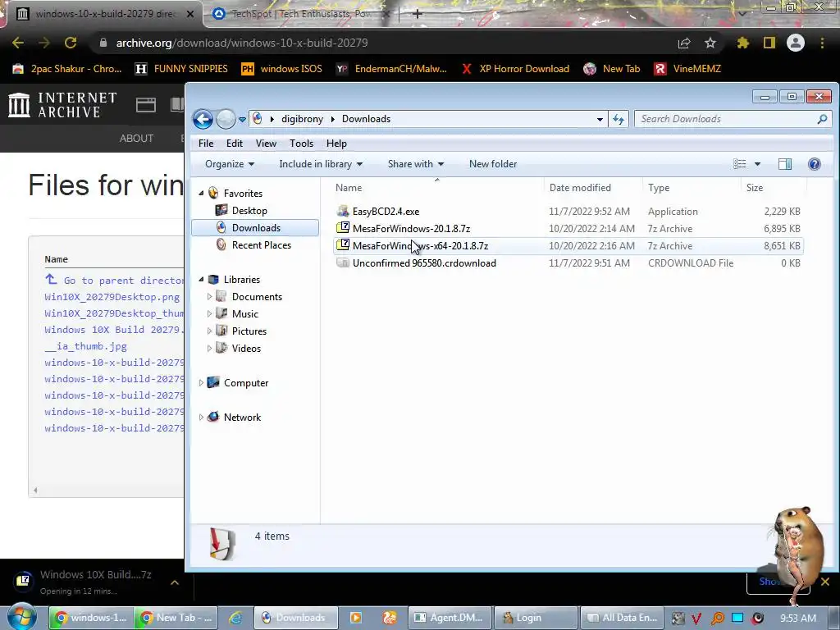Viewport: 840px width, 630px height.
Task: Click Go to parent directory link
Action: click(113, 281)
